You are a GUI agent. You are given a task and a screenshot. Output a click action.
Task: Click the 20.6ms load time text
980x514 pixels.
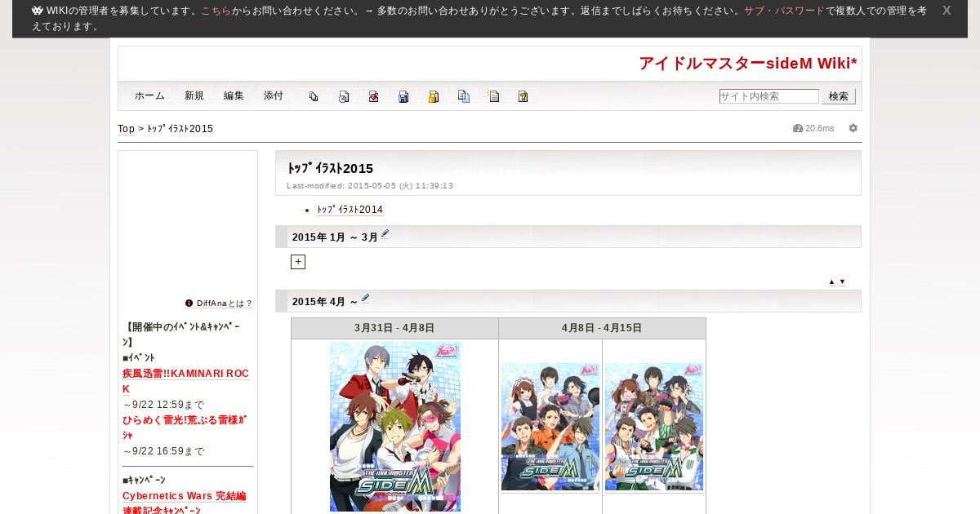pos(820,128)
